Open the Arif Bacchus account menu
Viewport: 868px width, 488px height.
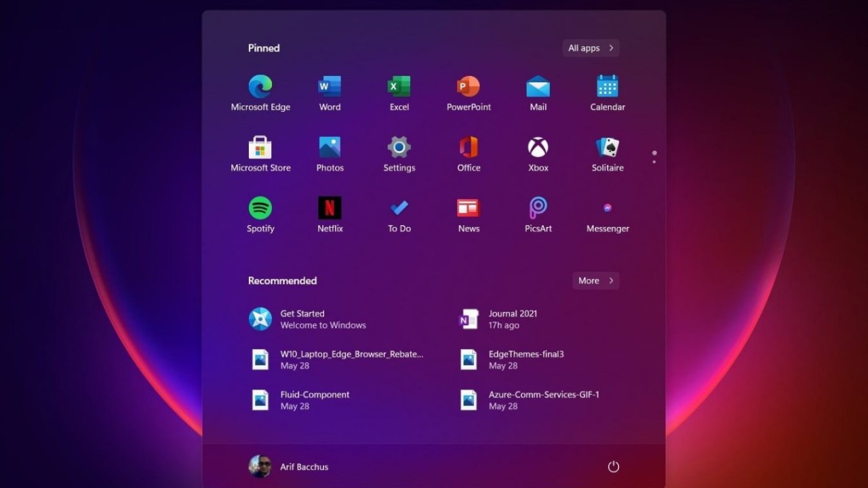click(289, 466)
